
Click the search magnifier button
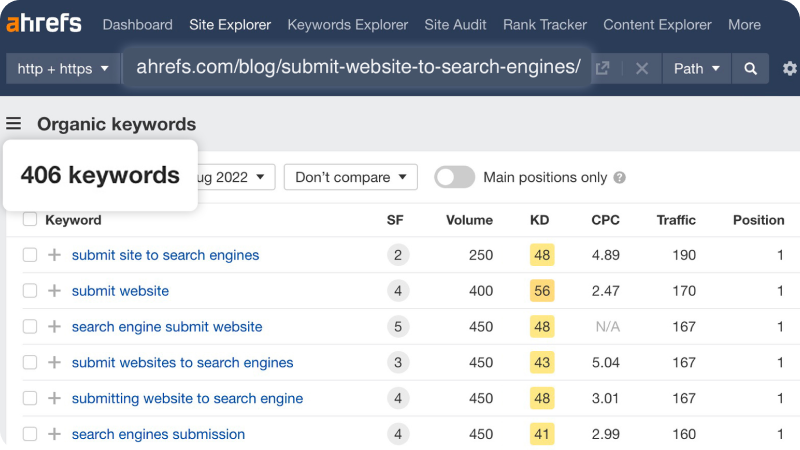pyautogui.click(x=750, y=68)
